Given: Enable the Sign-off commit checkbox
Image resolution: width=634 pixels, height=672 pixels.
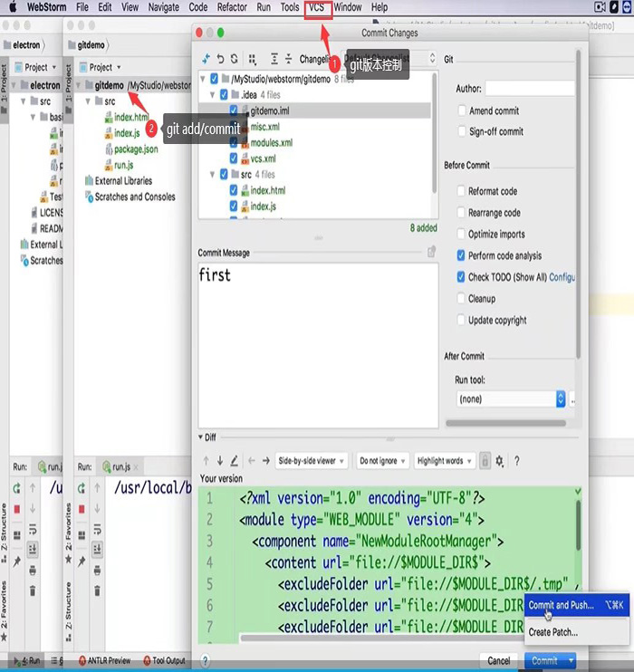Looking at the screenshot, I should coord(462,131).
